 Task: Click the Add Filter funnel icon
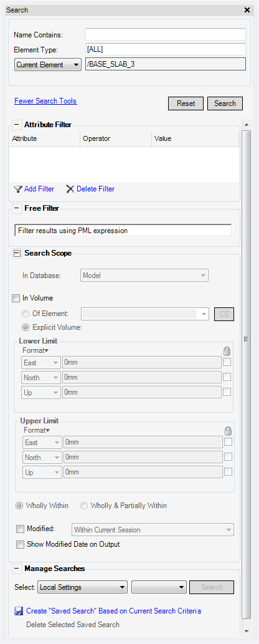click(17, 189)
